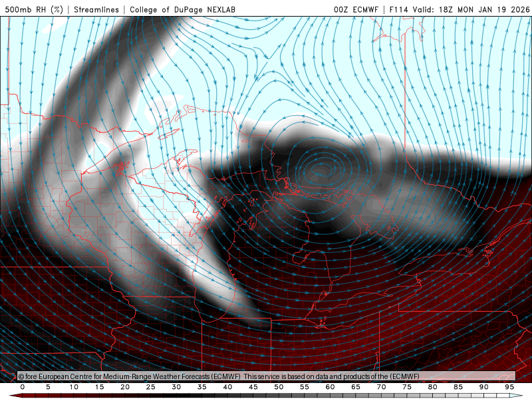Click the "F114" forecast hour label
The width and height of the screenshot is (532, 399).
coord(398,9)
